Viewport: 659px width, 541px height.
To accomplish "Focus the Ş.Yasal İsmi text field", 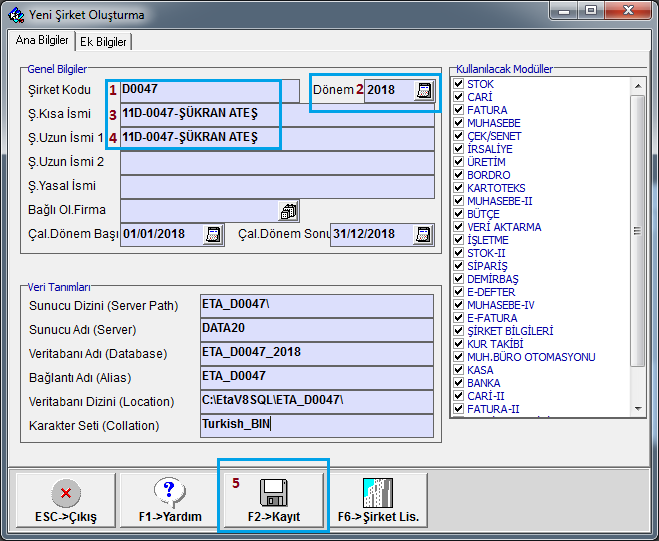I will 277,186.
